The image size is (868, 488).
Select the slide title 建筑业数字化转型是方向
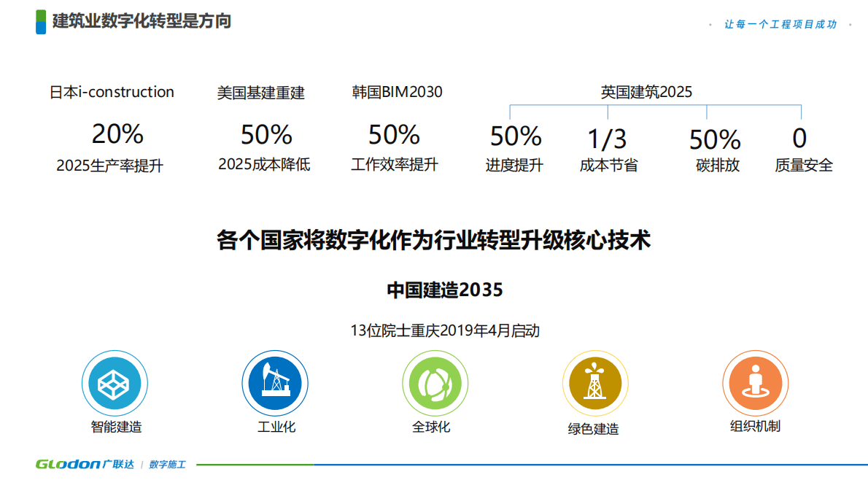click(142, 21)
